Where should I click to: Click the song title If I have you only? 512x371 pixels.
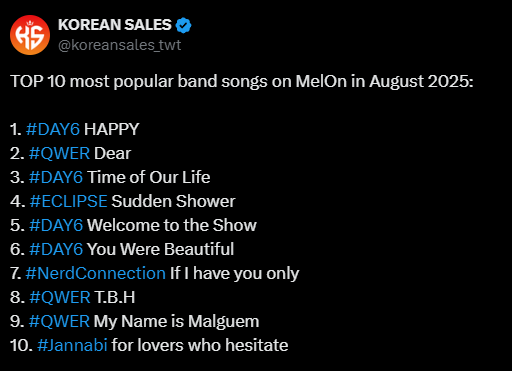coord(235,274)
